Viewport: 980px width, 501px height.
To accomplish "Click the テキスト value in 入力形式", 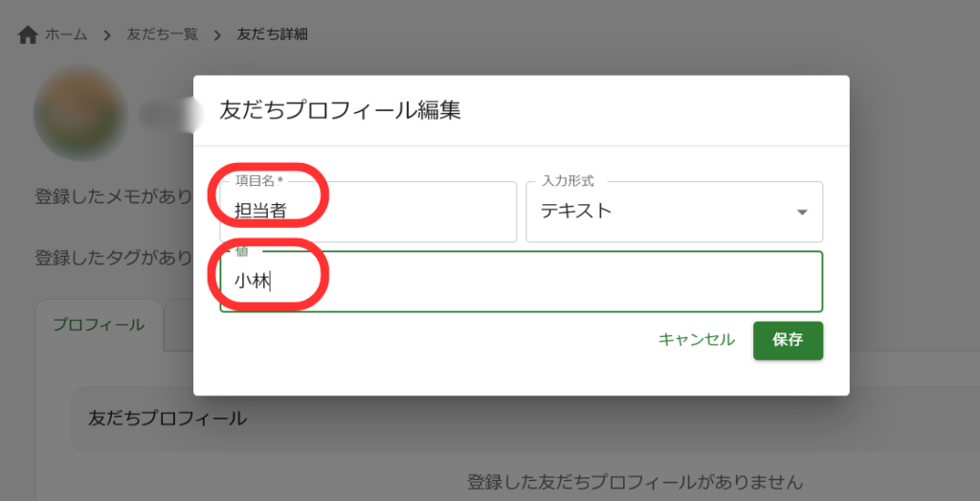I will click(x=576, y=212).
